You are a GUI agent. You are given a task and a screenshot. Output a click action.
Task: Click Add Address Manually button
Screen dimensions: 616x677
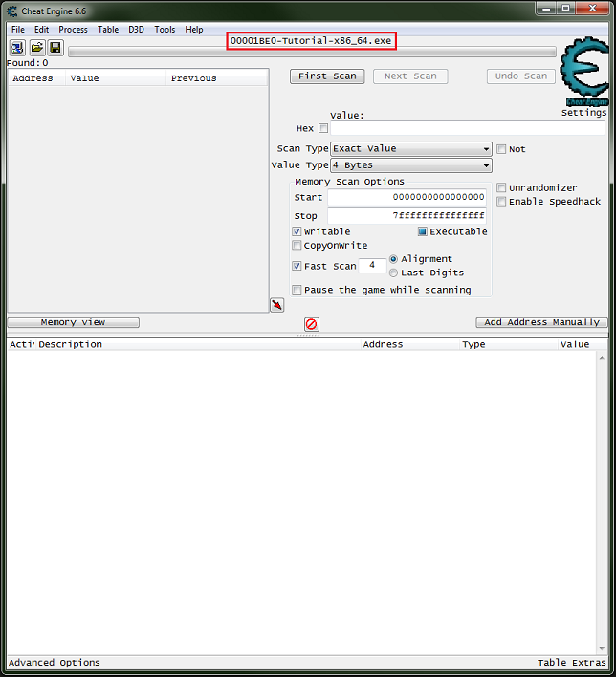(541, 323)
